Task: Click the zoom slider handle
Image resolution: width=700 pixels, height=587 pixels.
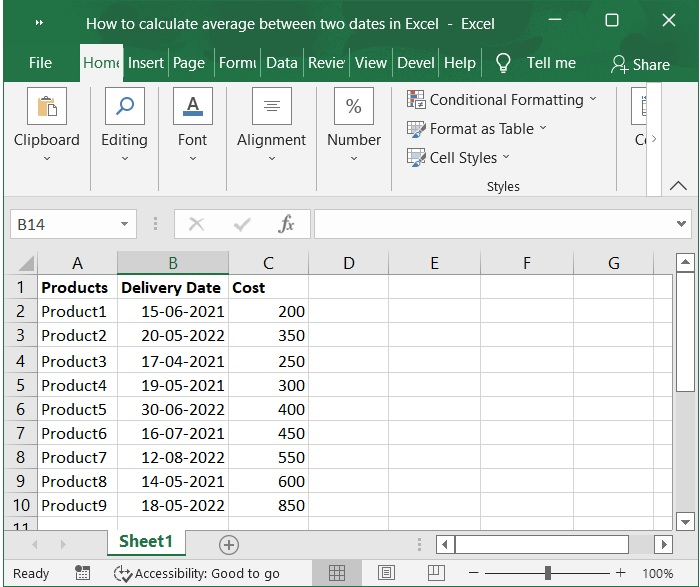Action: pyautogui.click(x=548, y=573)
